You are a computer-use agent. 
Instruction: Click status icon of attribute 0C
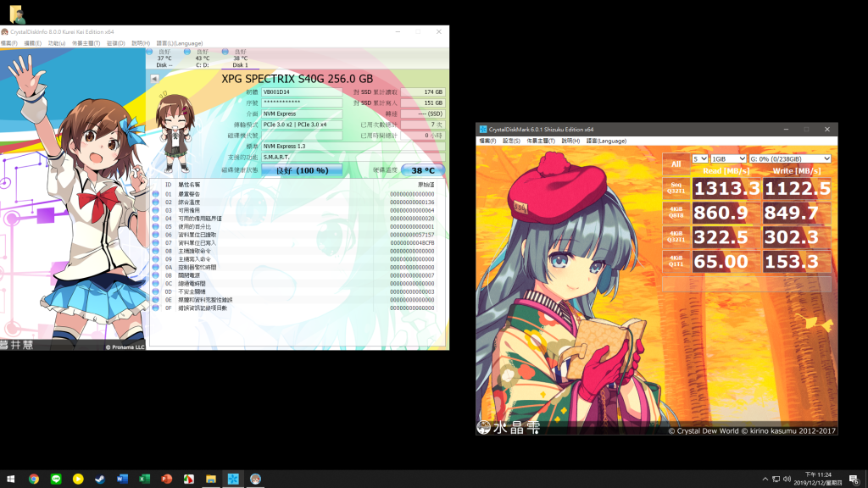coord(156,283)
